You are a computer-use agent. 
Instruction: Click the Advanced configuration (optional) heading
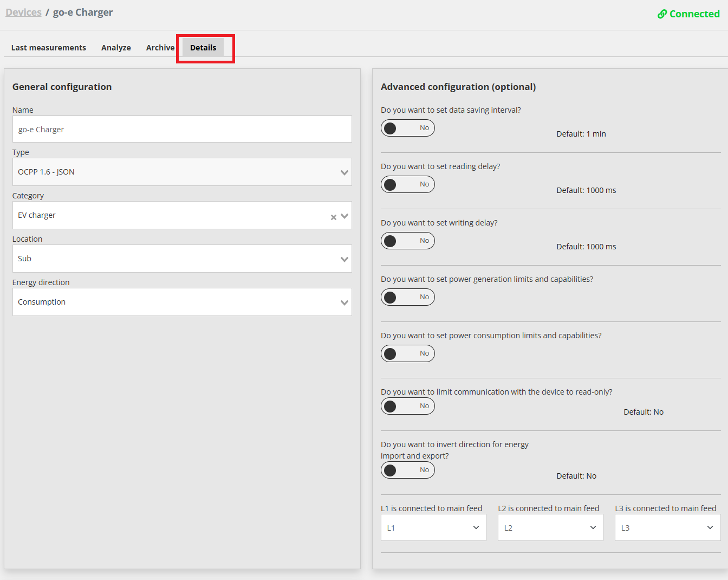(x=458, y=87)
